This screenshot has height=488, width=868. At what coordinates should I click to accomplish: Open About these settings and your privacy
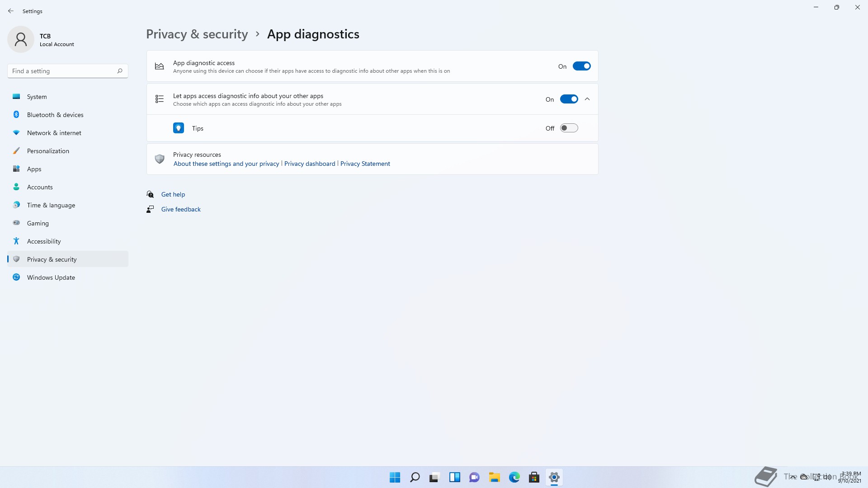click(226, 164)
